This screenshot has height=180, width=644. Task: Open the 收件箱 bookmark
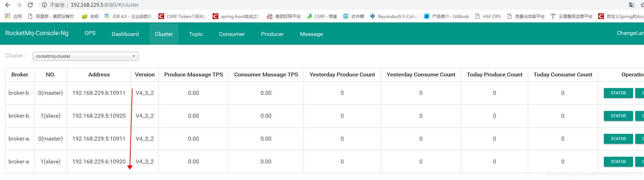354,16
